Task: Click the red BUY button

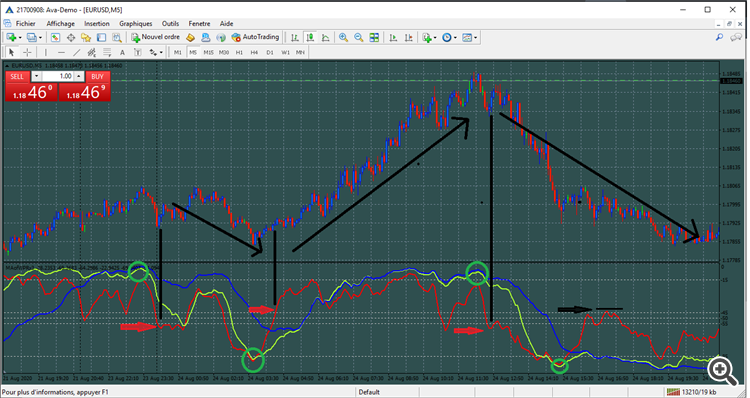Action: [98, 77]
